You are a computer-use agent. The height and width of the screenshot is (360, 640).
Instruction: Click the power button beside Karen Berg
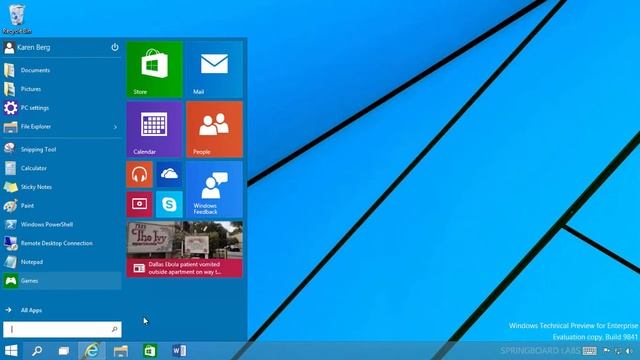(x=115, y=47)
